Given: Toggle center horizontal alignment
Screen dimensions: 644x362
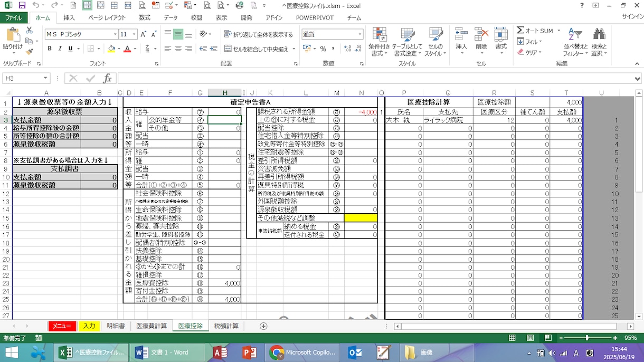Looking at the screenshot, I should click(178, 49).
